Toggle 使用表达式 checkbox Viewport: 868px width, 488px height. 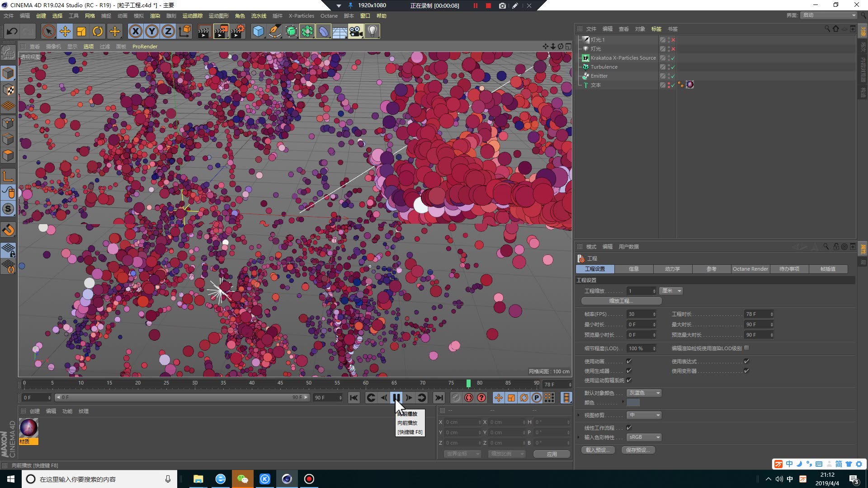click(746, 361)
